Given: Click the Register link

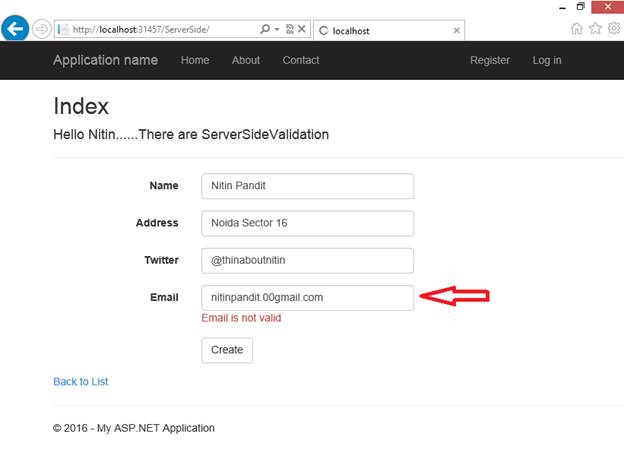Looking at the screenshot, I should [490, 60].
